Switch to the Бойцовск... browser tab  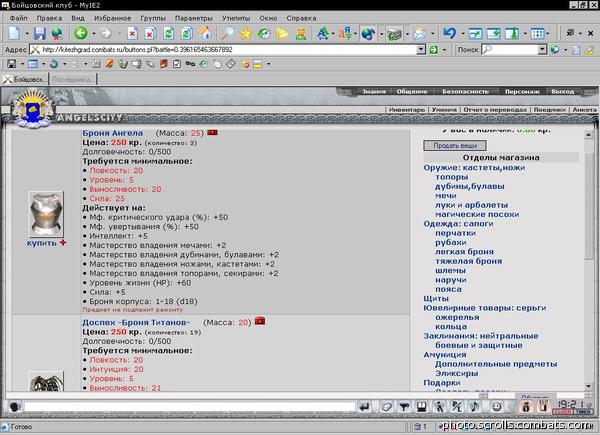[25, 79]
